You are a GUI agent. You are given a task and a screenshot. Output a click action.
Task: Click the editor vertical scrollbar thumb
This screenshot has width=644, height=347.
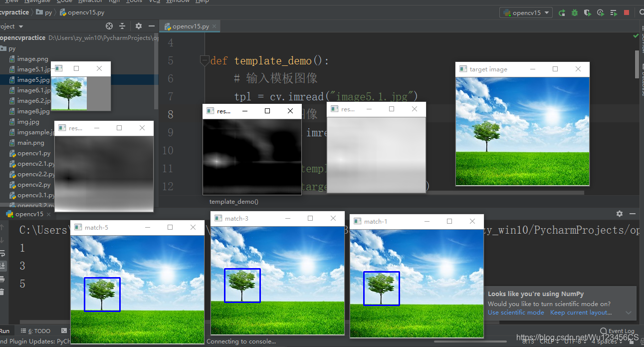tap(637, 64)
